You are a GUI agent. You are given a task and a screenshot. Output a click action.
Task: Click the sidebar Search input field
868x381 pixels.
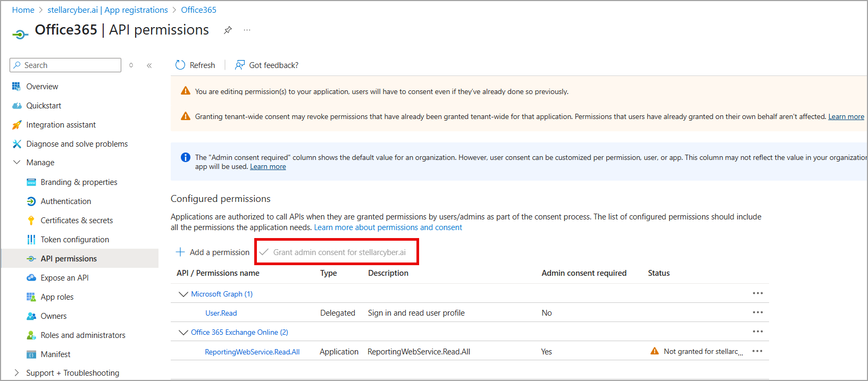pyautogui.click(x=70, y=65)
